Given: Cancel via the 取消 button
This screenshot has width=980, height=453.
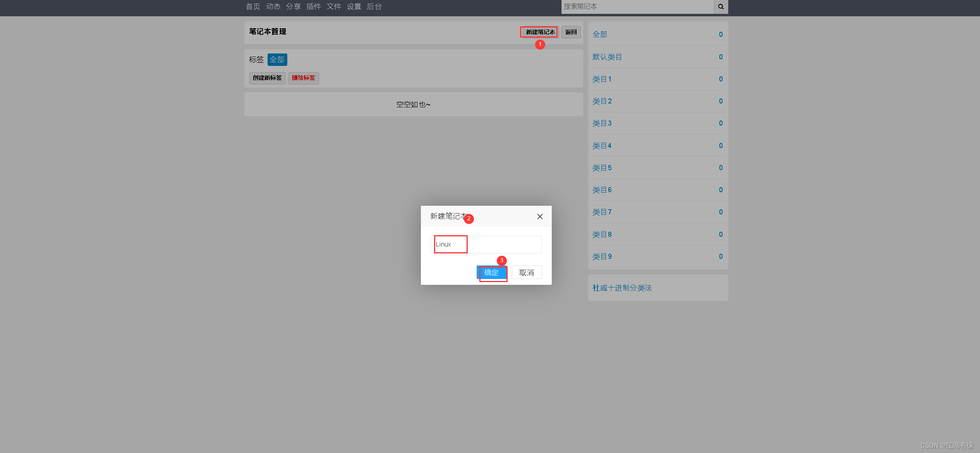Looking at the screenshot, I should coord(526,273).
